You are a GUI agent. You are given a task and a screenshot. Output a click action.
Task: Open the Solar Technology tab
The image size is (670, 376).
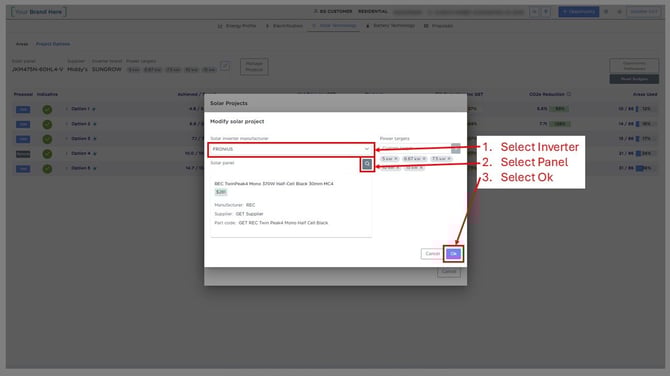click(334, 26)
